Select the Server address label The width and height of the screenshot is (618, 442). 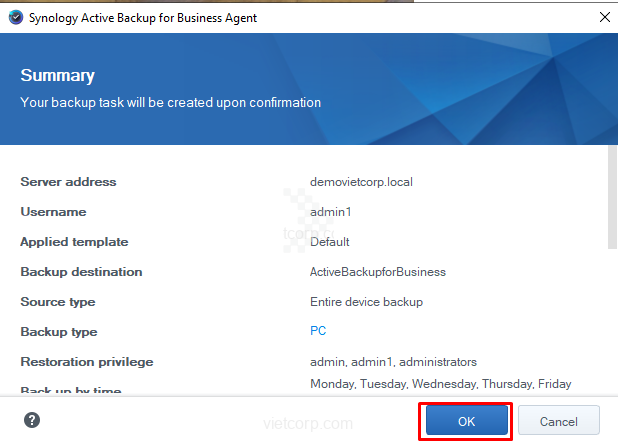point(68,182)
